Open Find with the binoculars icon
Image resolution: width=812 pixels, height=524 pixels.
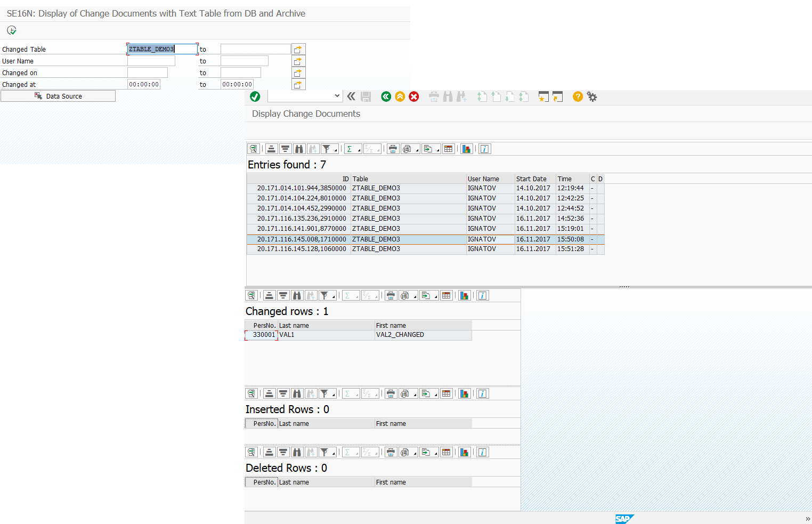point(298,149)
